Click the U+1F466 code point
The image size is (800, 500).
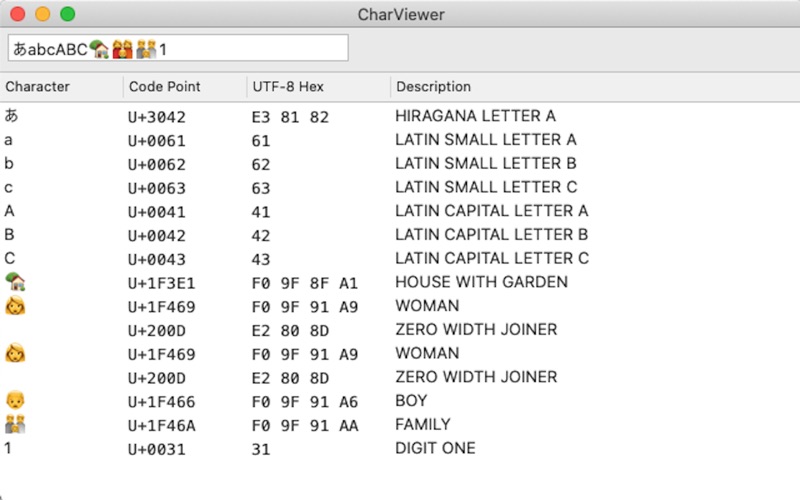point(161,402)
